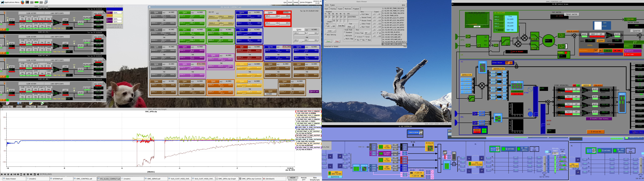Open the Frames menu in Data Viewer

[332, 5]
